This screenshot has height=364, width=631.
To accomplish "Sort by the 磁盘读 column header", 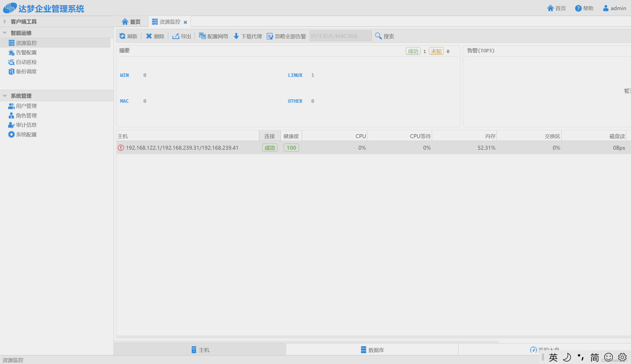I will (x=594, y=136).
